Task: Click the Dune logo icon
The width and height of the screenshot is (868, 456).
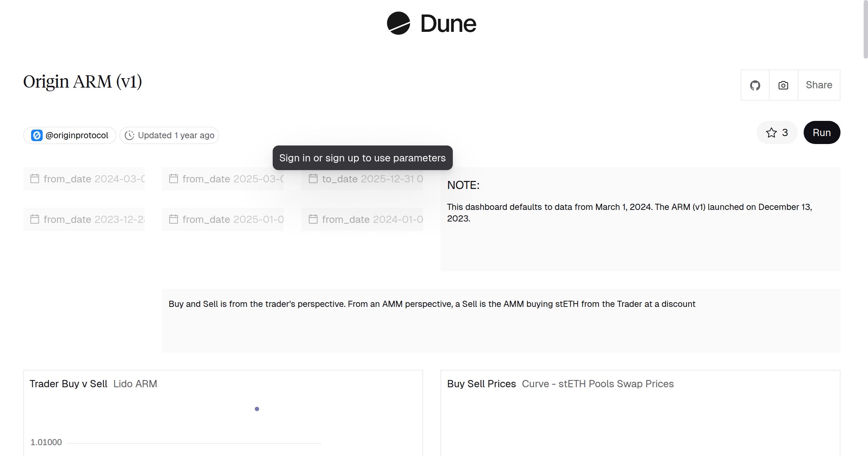Action: [x=398, y=24]
